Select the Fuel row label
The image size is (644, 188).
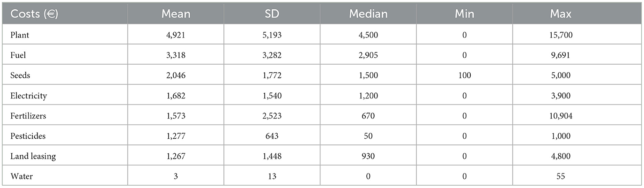click(17, 55)
